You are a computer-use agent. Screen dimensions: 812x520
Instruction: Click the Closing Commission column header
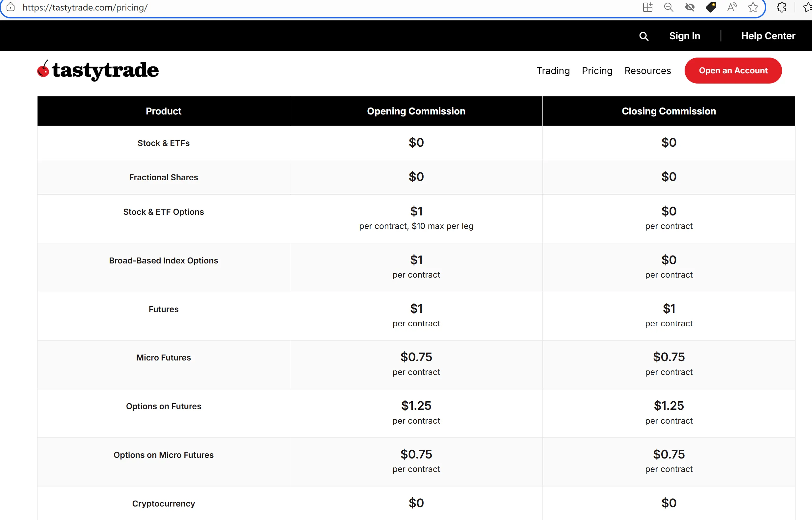[x=669, y=111]
